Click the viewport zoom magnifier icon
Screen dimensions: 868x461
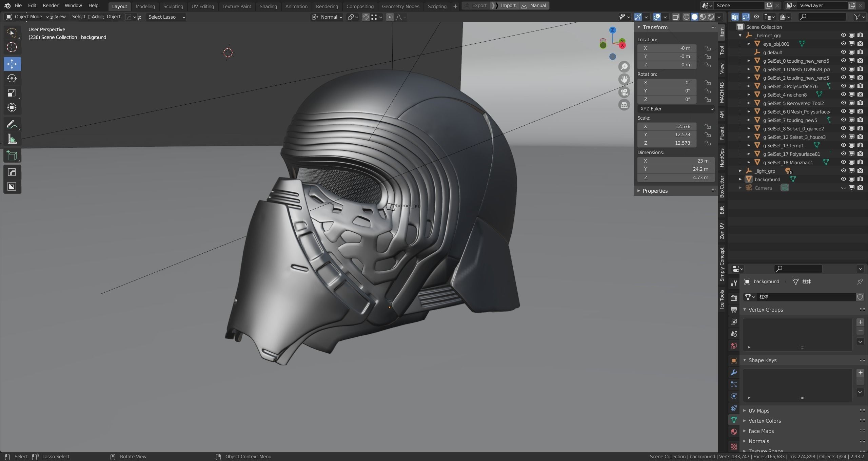click(x=624, y=66)
